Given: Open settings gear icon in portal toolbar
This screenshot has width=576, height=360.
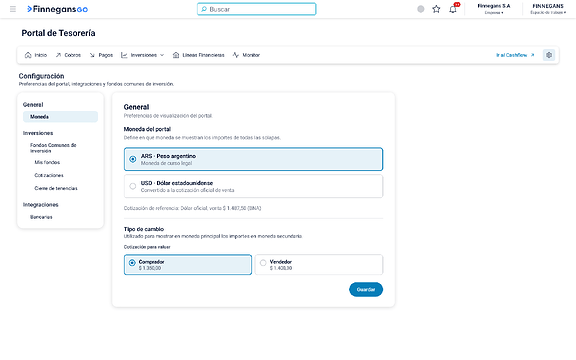Looking at the screenshot, I should pos(549,55).
